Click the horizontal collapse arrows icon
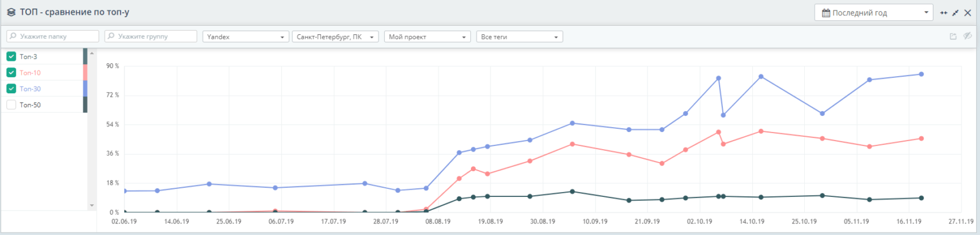Screen dimensions: 980x235 pyautogui.click(x=944, y=13)
